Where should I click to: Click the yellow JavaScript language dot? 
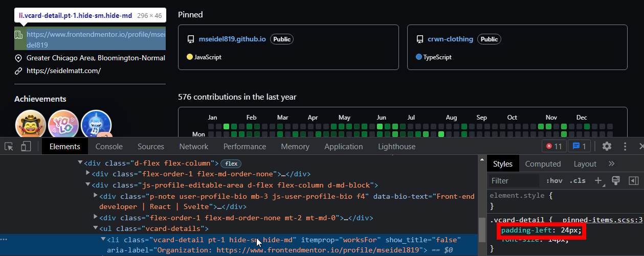click(x=190, y=57)
